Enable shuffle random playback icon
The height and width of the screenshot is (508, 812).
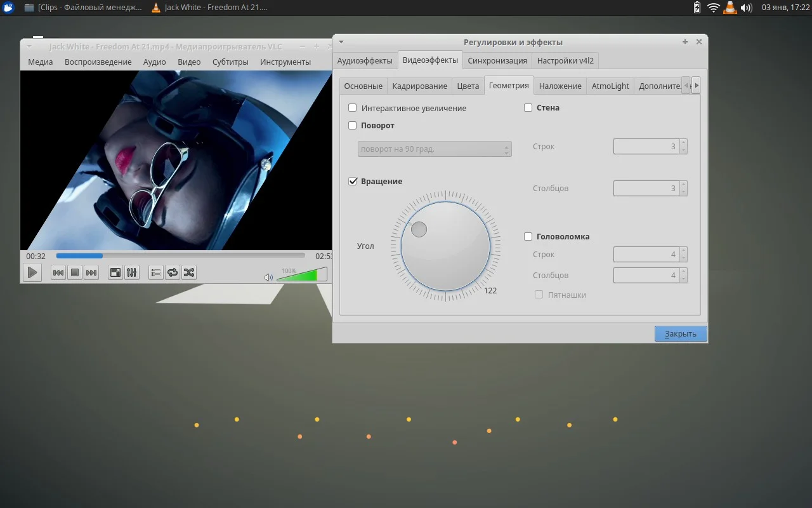[x=188, y=272]
